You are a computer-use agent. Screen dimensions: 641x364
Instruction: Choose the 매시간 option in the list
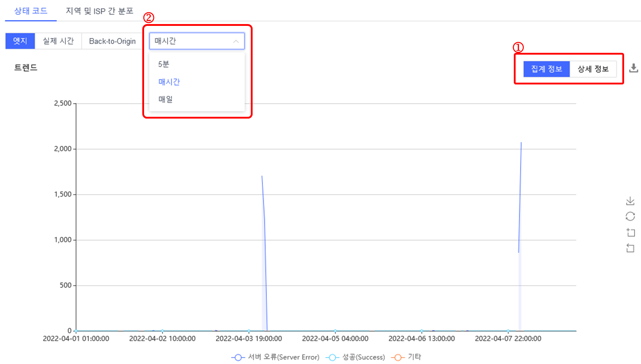click(197, 82)
